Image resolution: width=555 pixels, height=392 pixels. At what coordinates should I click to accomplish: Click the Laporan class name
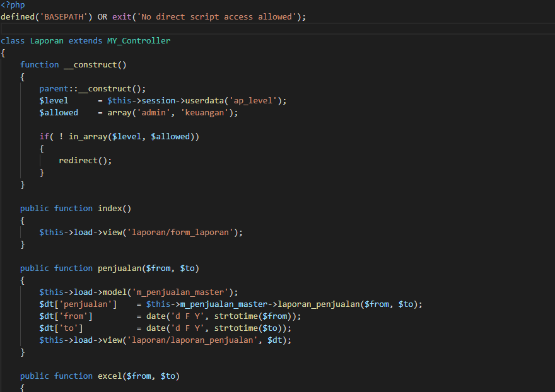(47, 41)
